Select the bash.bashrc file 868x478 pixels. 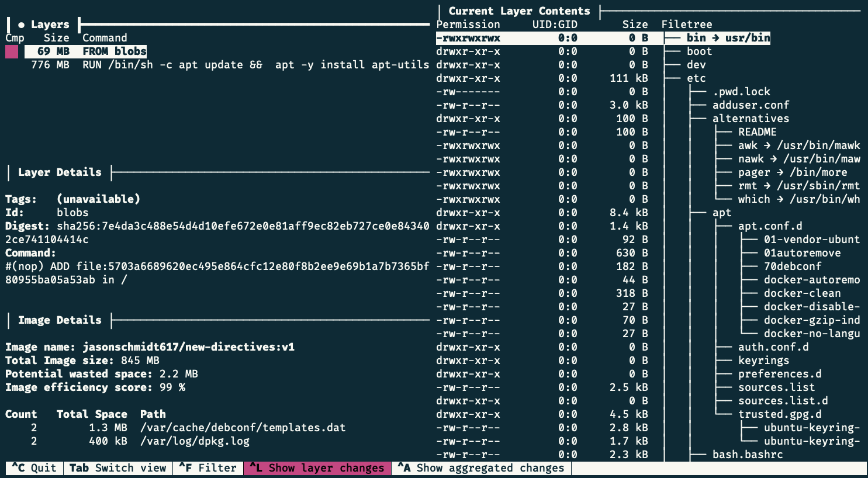748,455
